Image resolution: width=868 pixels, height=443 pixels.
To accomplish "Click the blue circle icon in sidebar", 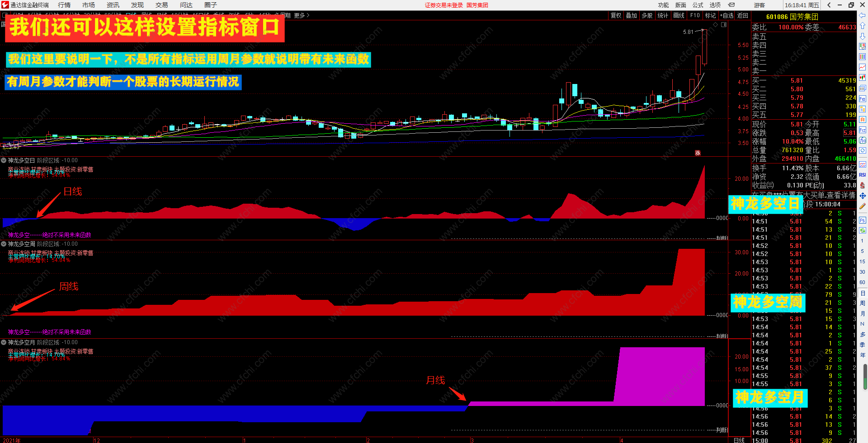I will pos(862,150).
